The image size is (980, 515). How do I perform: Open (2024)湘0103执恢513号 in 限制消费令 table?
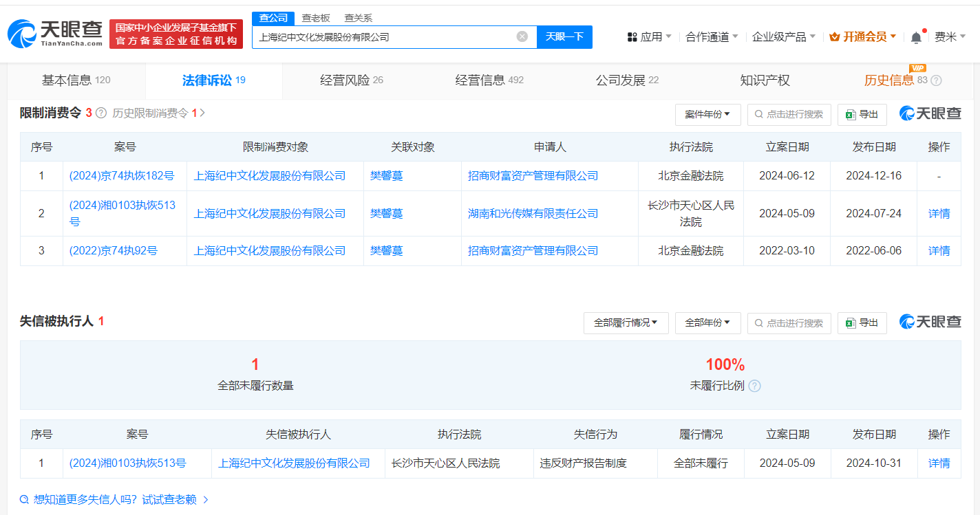pyautogui.click(x=122, y=213)
